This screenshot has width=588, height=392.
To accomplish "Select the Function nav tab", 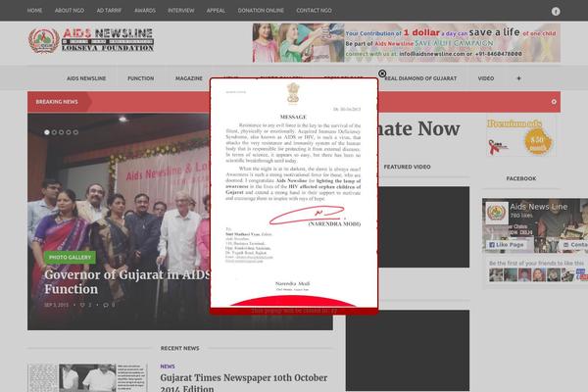I will click(140, 78).
